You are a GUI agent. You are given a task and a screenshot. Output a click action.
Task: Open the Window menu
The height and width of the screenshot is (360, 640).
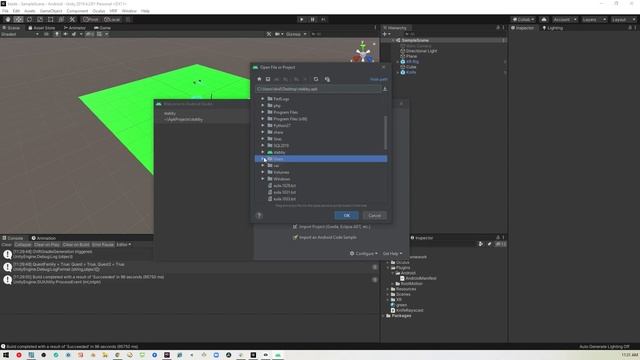pos(129,11)
